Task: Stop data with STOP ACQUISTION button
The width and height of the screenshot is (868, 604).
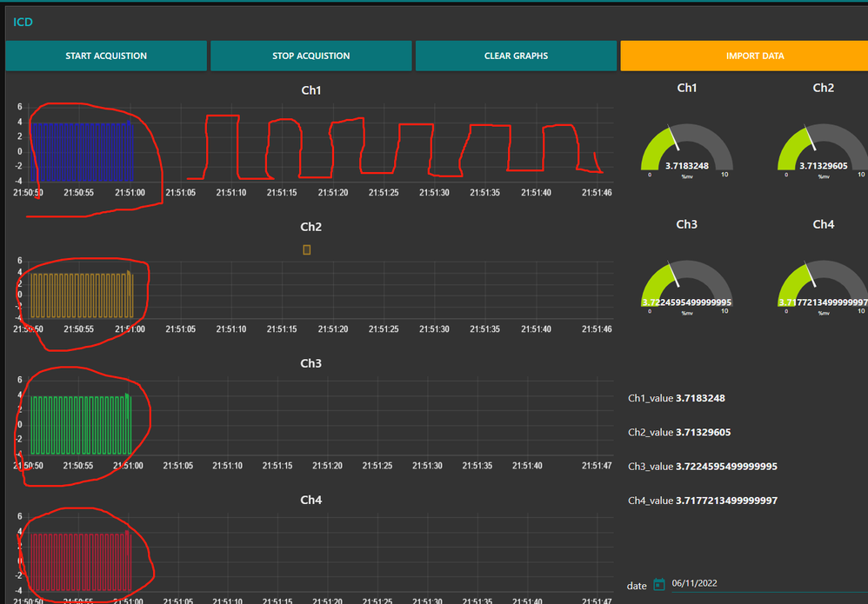Action: pyautogui.click(x=311, y=56)
